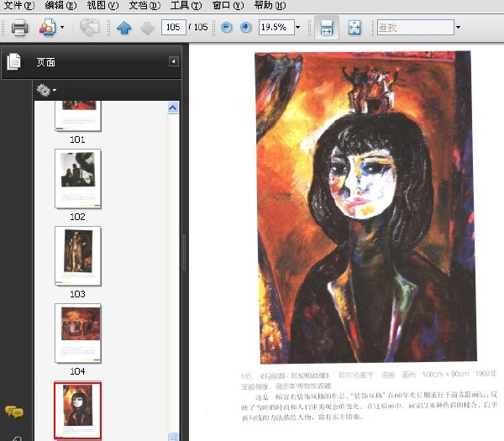504x441 pixels.
Task: Click the panel splitter grip handle
Action: (x=185, y=253)
